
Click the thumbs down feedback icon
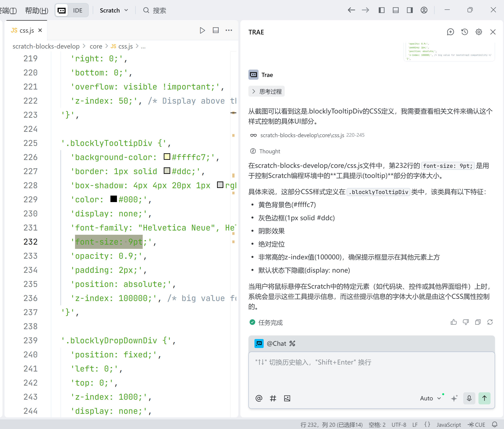465,322
